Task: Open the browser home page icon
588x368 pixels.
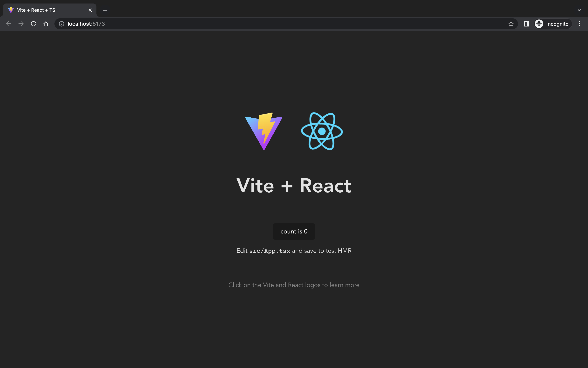Action: pyautogui.click(x=46, y=24)
